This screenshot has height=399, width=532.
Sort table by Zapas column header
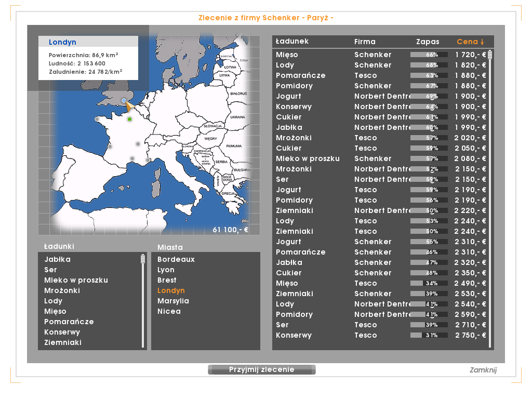click(428, 42)
